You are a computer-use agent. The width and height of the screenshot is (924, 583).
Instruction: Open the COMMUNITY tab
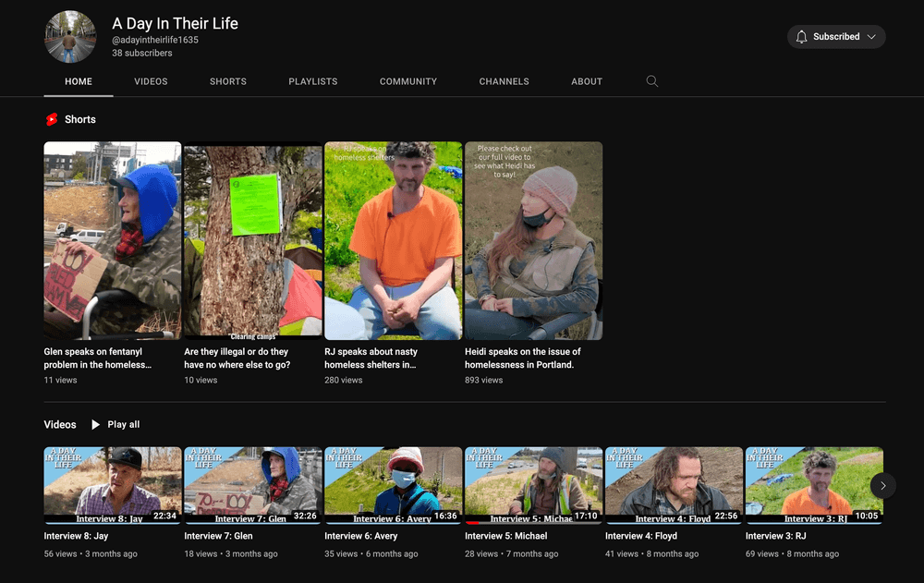pos(407,81)
